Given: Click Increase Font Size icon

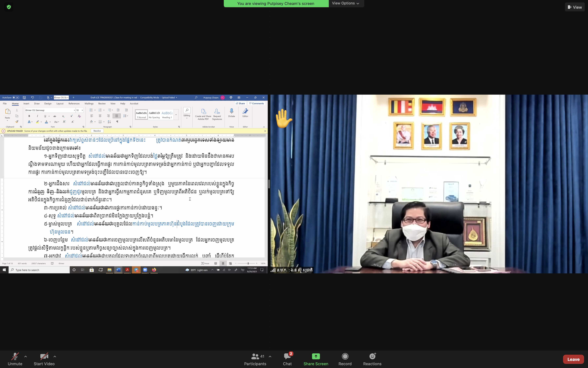Looking at the screenshot, I should (64, 122).
